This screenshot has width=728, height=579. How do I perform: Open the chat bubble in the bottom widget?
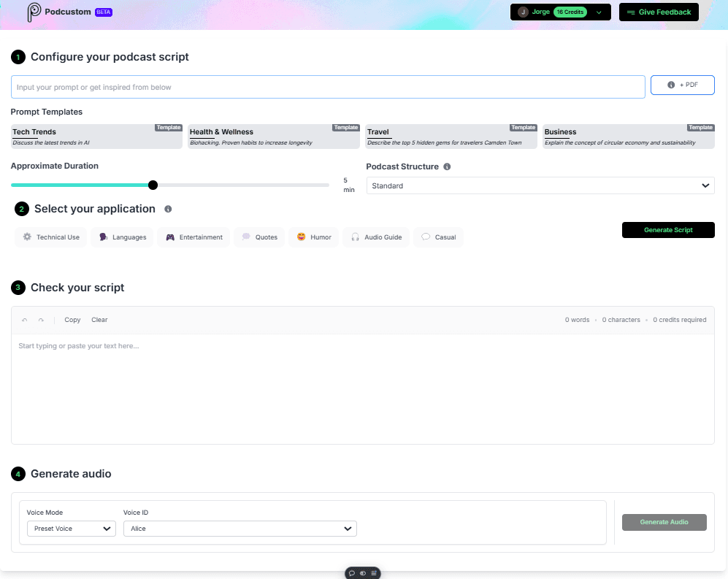click(x=353, y=573)
